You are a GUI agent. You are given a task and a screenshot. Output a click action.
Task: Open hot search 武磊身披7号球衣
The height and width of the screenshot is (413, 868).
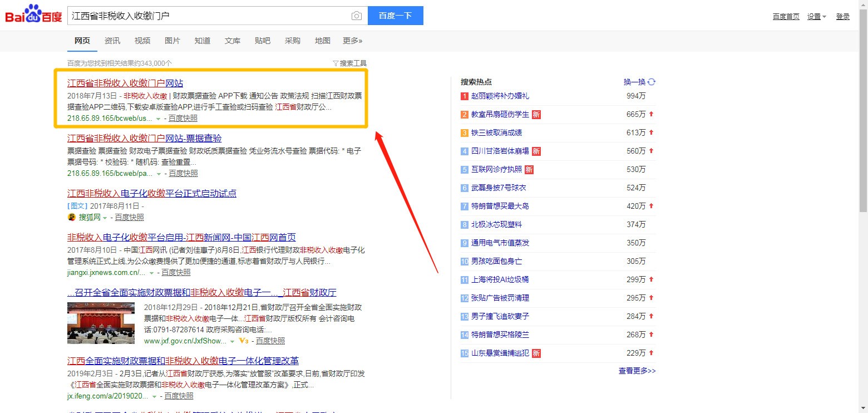(499, 188)
